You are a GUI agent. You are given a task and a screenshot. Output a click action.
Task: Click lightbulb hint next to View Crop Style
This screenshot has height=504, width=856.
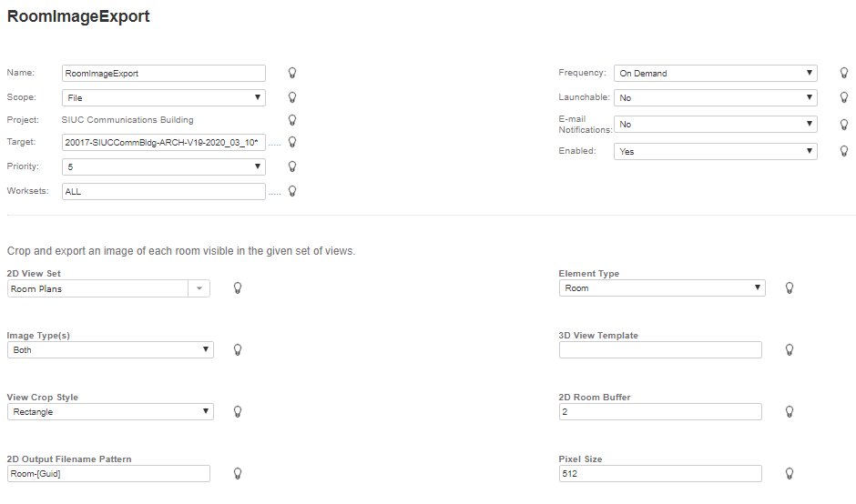[238, 411]
